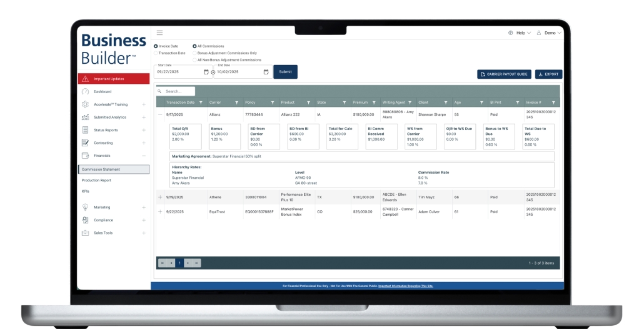Screen dimensions: 644x329
Task: Open the Production Report page
Action: [x=96, y=180]
